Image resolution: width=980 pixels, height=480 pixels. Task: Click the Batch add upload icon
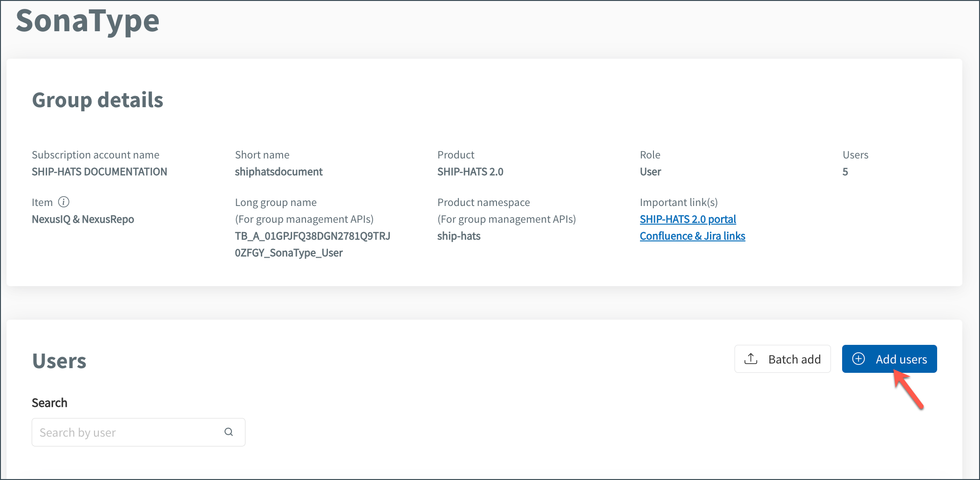click(x=751, y=359)
